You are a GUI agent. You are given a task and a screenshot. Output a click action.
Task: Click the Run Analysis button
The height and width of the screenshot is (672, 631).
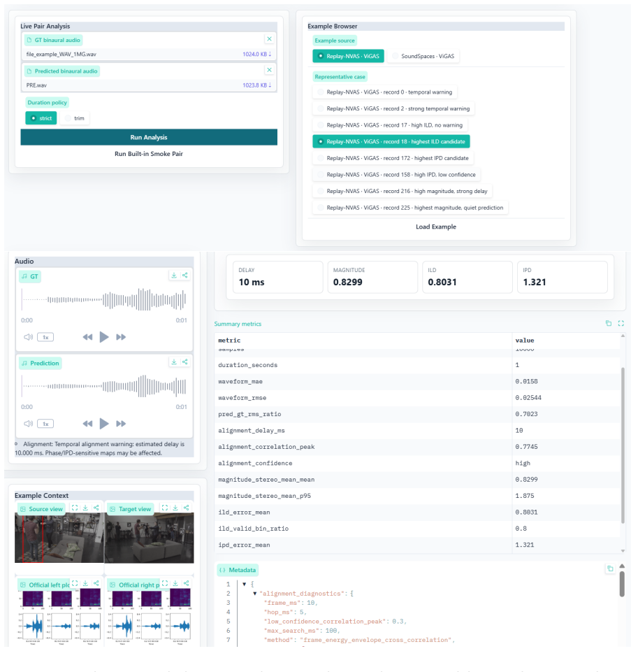click(x=149, y=138)
